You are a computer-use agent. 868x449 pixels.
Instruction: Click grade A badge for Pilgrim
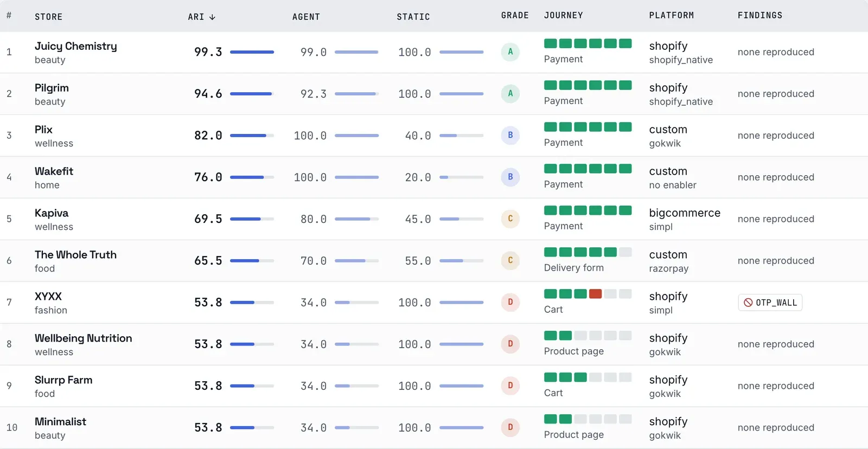[x=510, y=94]
